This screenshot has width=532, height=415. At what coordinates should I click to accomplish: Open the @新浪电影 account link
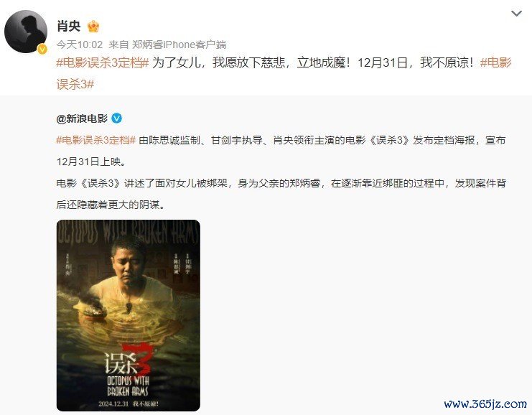tap(82, 118)
